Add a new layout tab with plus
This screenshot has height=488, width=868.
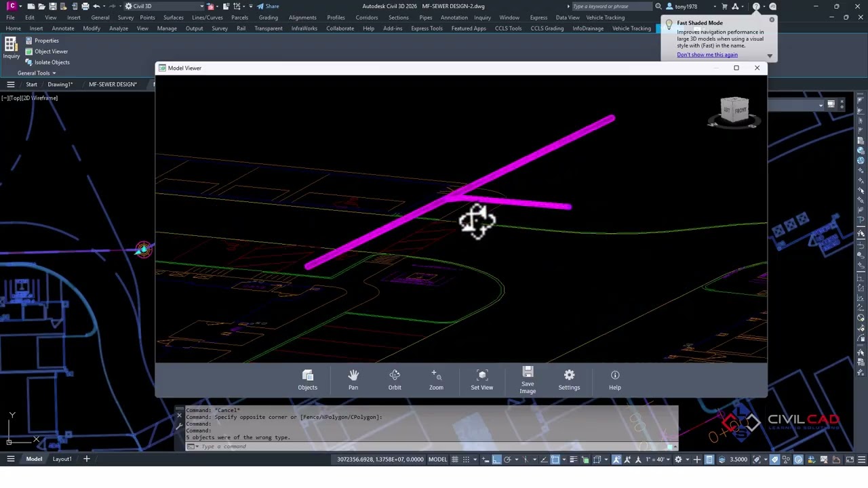(x=86, y=459)
